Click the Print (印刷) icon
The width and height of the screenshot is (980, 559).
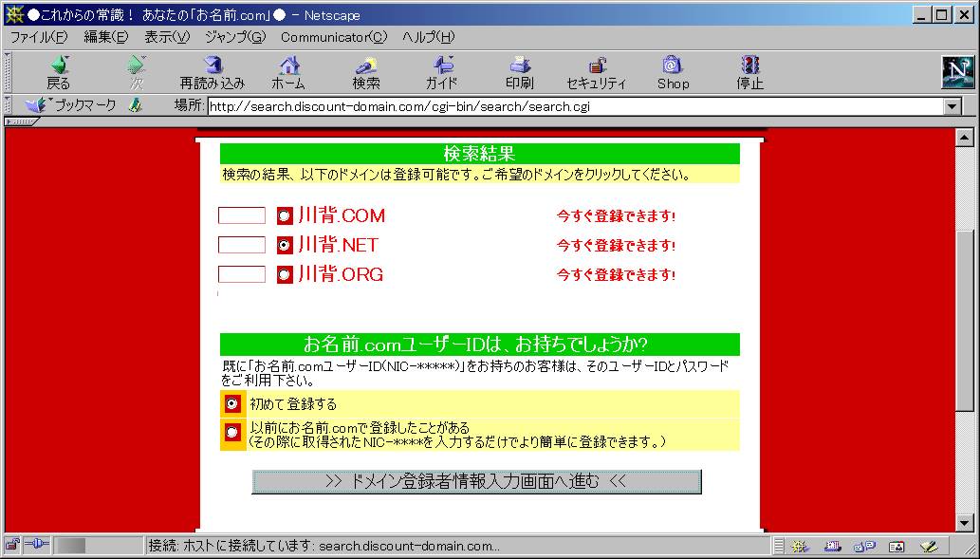(519, 72)
